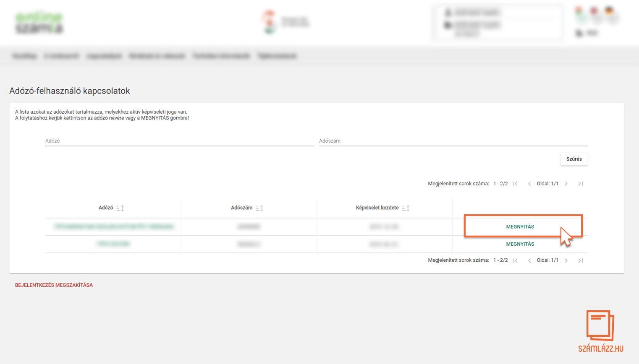Go to previous page in top pager

[x=529, y=184]
